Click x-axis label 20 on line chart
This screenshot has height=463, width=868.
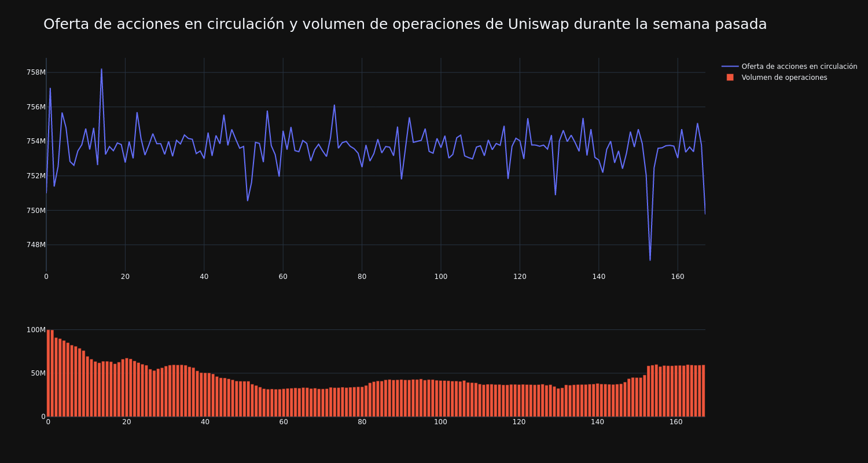coord(125,277)
